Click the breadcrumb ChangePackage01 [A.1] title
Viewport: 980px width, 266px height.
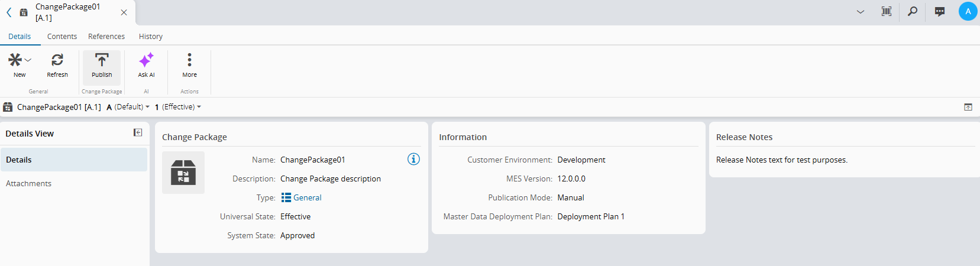click(x=59, y=107)
